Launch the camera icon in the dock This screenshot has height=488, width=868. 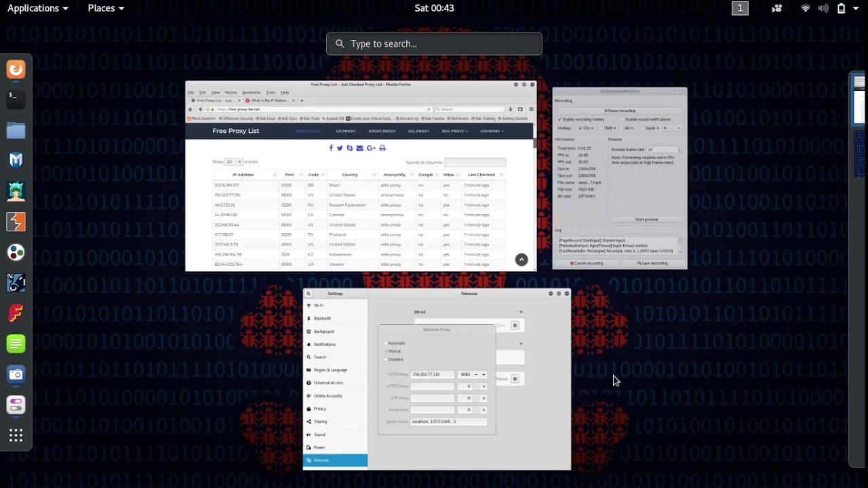(x=16, y=374)
